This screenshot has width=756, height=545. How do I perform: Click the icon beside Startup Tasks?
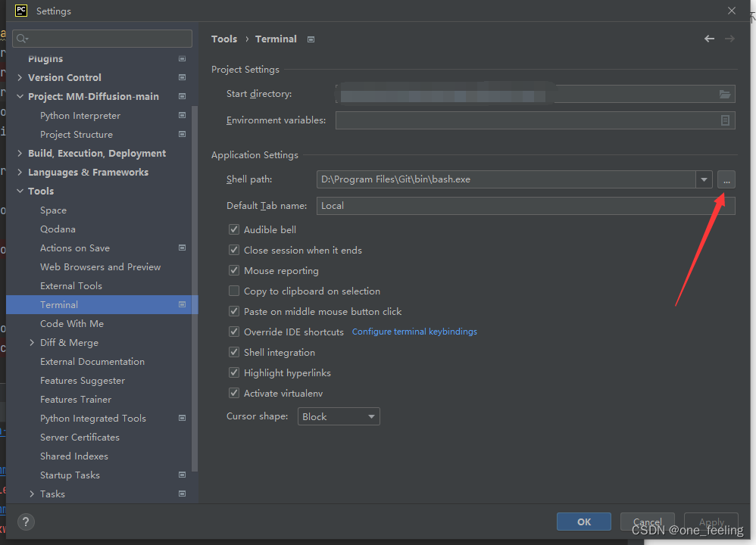pos(183,475)
